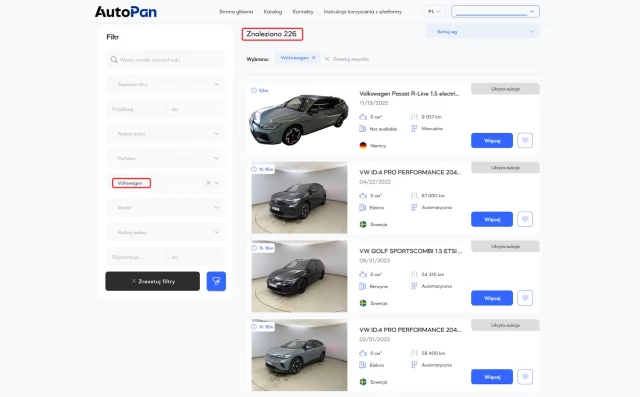Click title Volkswagen Passat R-Line 1.5

pos(409,93)
